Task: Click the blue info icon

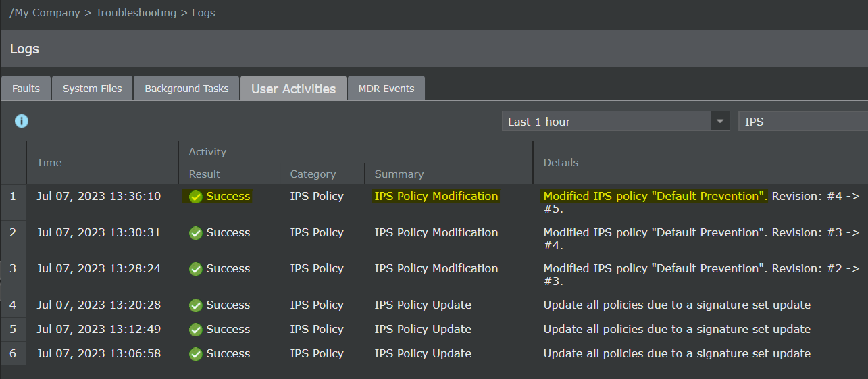Action: [22, 121]
